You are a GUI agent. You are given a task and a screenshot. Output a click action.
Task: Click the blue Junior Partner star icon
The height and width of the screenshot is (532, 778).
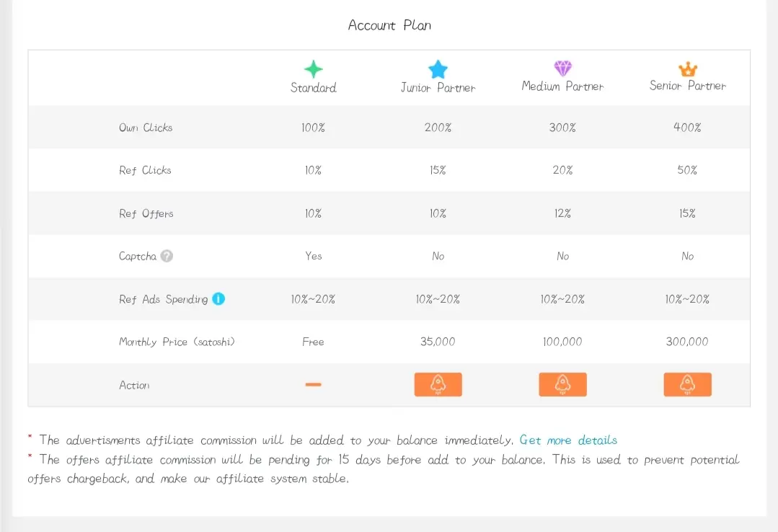point(438,69)
